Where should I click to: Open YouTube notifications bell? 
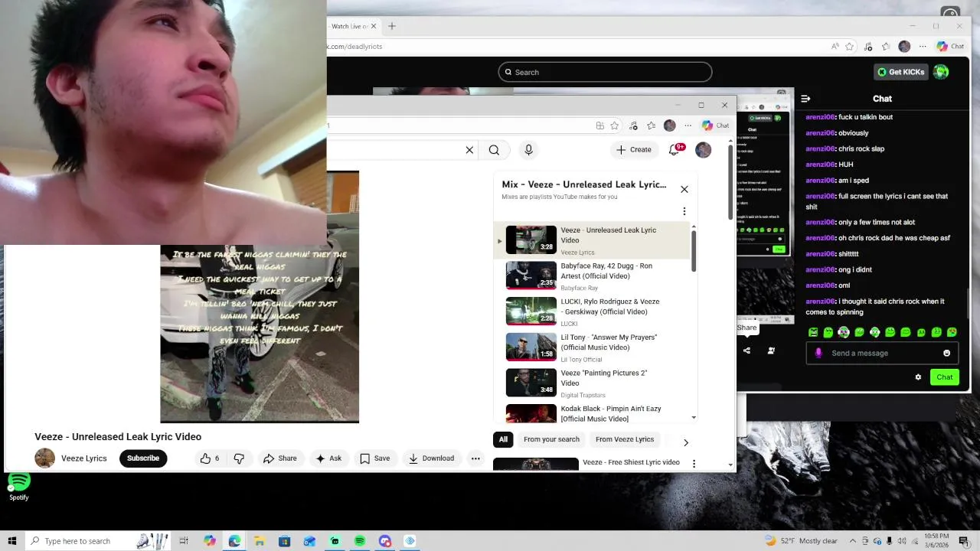pos(675,150)
